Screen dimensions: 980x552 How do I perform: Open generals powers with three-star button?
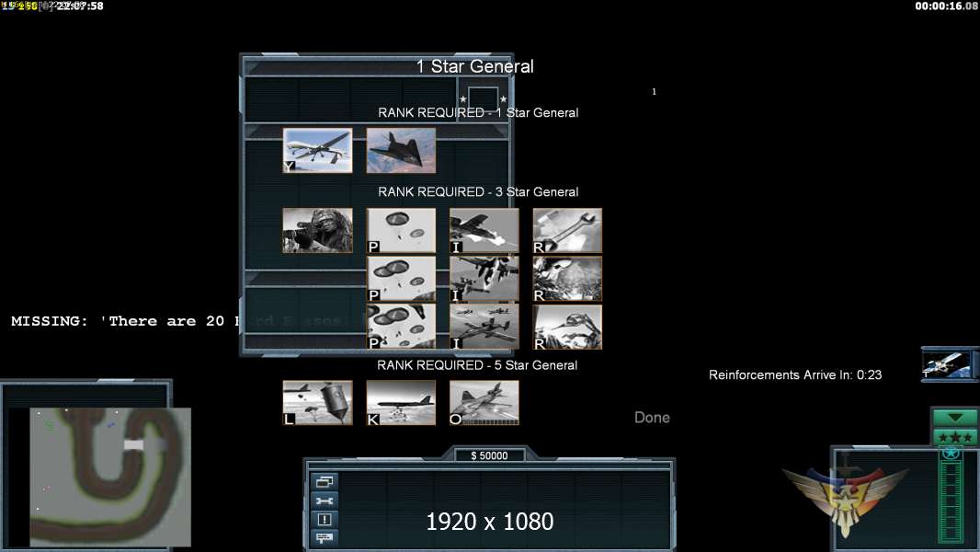point(955,437)
